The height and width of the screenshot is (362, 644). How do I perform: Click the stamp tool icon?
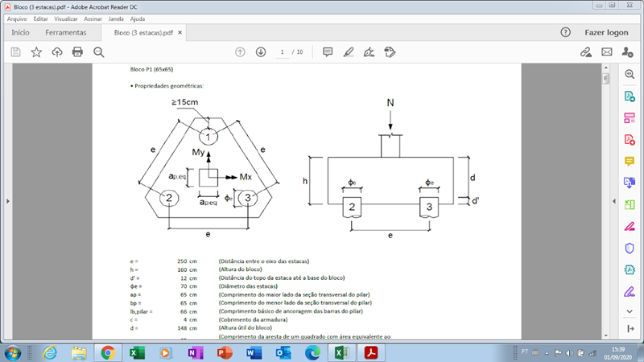(390, 52)
